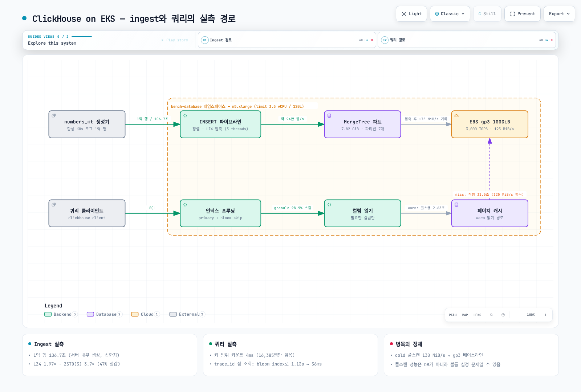Click the '약 94만 행/s' edge label
Screen dimensions: 581x392
pyautogui.click(x=292, y=119)
